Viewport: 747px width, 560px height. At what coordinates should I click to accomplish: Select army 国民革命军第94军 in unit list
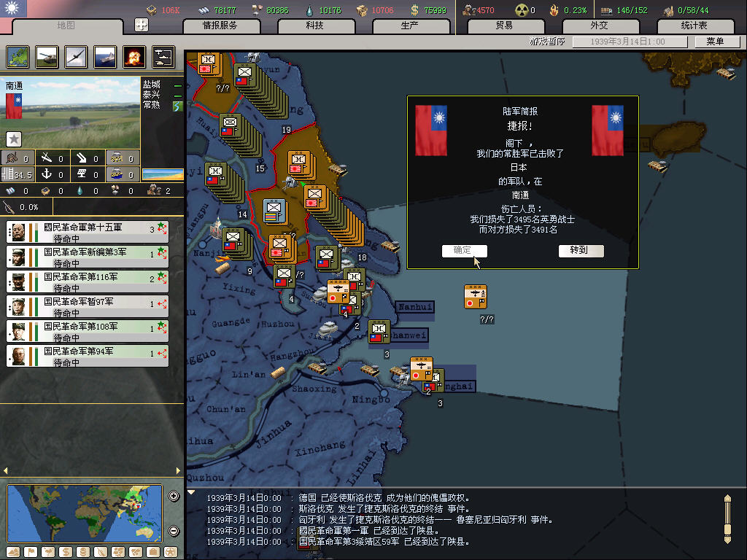(x=88, y=356)
